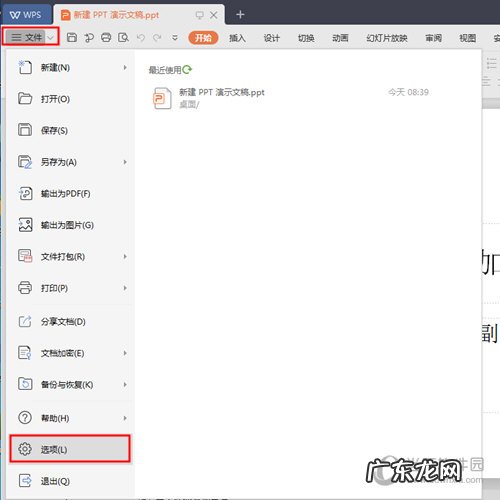Viewport: 500px width, 500px height.
Task: Click the picture icon beside 输出为图片(G)
Action: click(25, 225)
